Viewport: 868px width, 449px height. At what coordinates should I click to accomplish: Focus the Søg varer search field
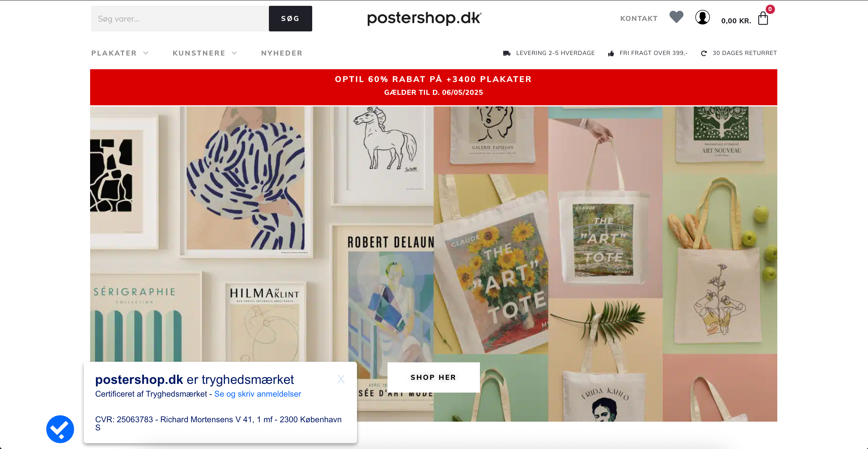coord(180,19)
